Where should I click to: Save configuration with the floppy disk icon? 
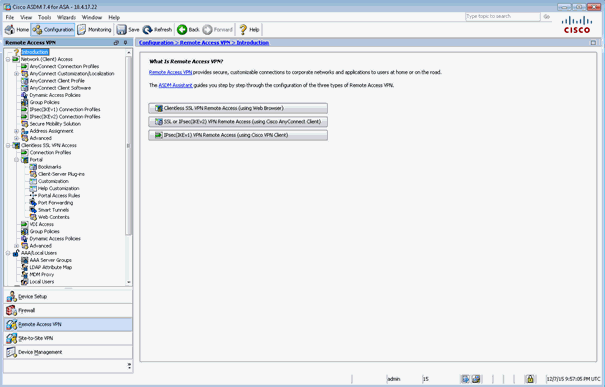(122, 30)
